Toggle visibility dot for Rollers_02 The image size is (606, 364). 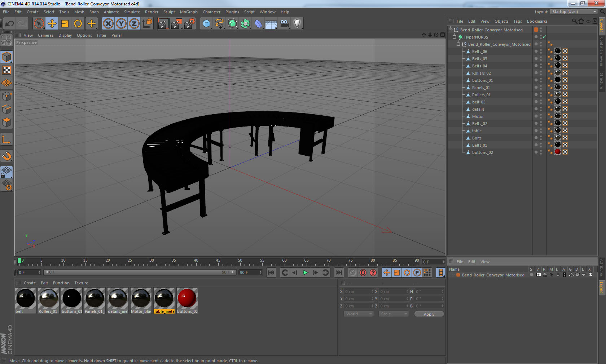tap(536, 73)
